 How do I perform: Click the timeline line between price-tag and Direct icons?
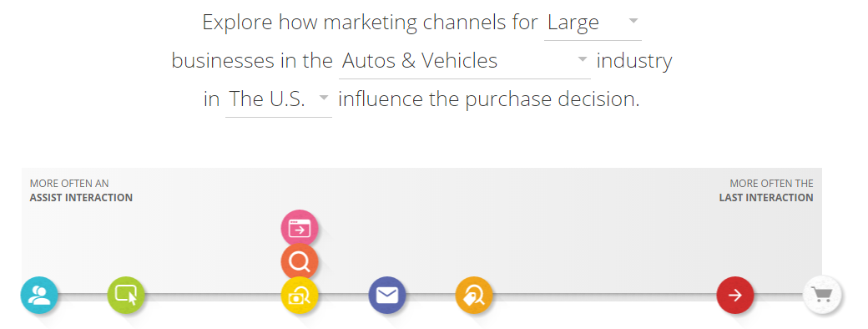(x=604, y=294)
